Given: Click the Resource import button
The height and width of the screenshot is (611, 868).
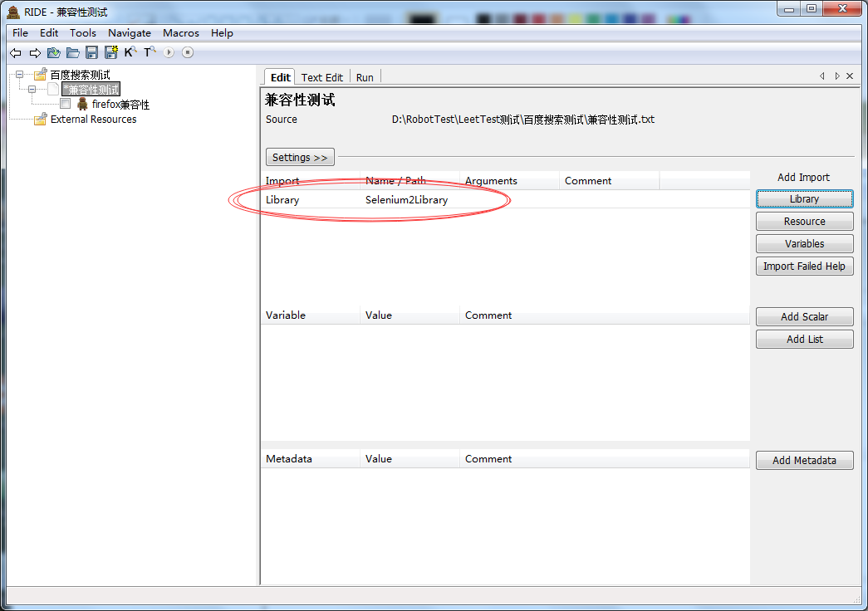Looking at the screenshot, I should coord(804,222).
